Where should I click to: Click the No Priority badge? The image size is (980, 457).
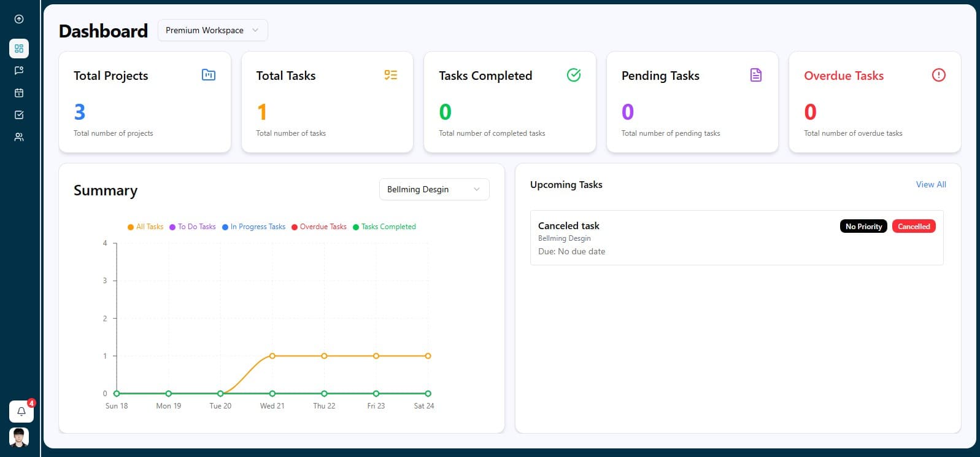(863, 227)
